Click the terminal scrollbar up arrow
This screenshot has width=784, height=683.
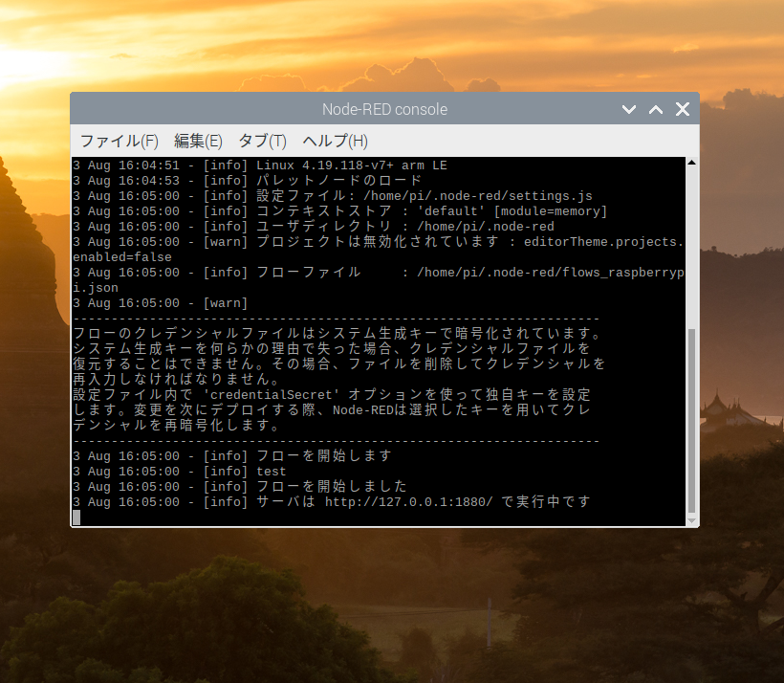[x=692, y=162]
